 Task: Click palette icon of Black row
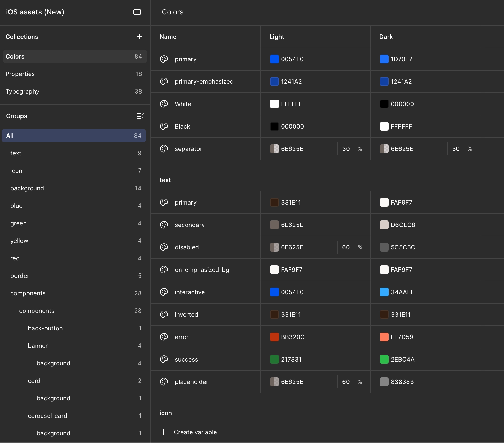pos(164,126)
